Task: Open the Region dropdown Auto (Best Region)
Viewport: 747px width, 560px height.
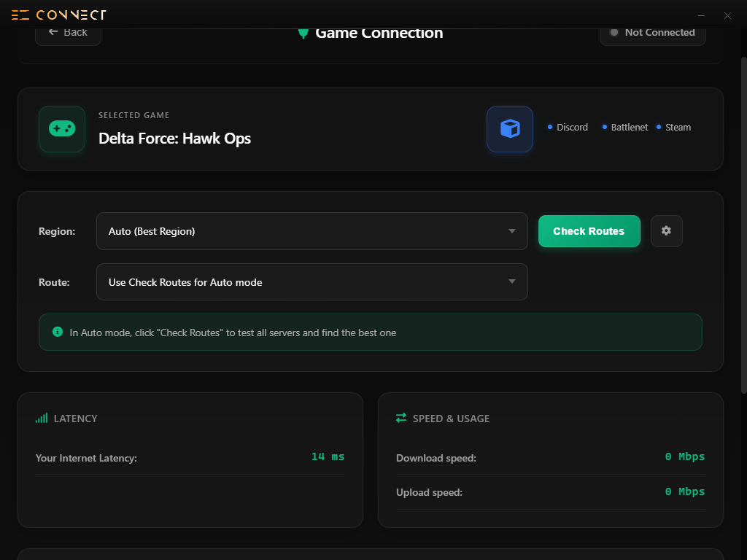Action: point(312,231)
